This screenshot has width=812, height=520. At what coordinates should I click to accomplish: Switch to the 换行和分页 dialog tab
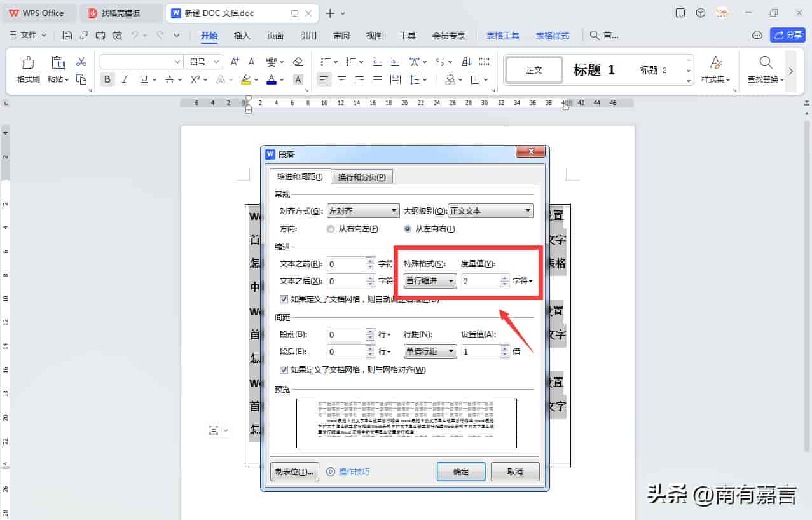pyautogui.click(x=362, y=177)
